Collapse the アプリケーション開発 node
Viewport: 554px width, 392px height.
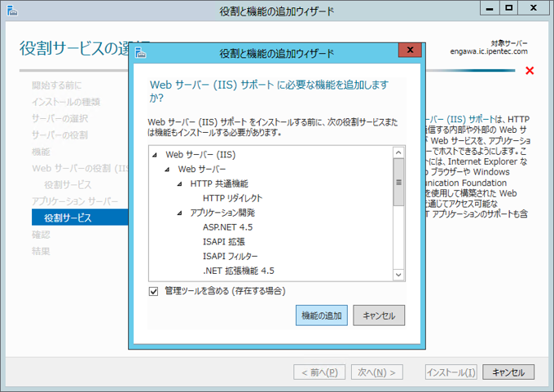(179, 213)
